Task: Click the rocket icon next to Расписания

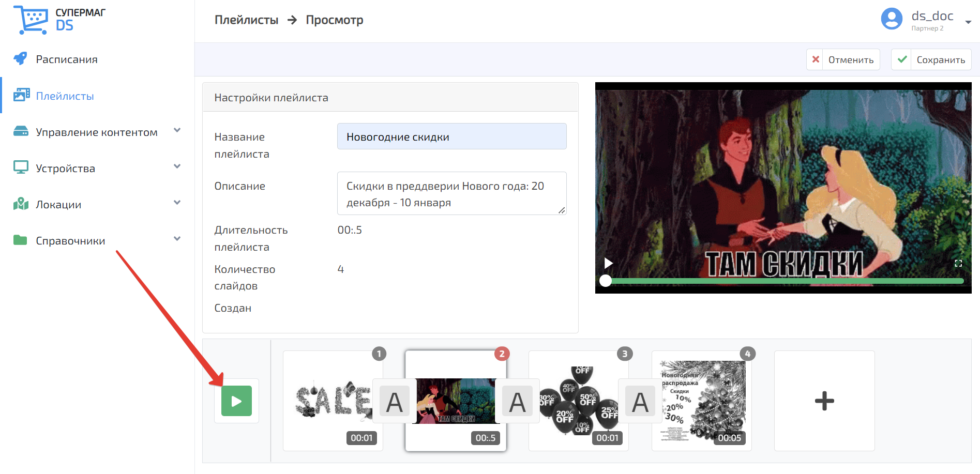Action: (20, 58)
